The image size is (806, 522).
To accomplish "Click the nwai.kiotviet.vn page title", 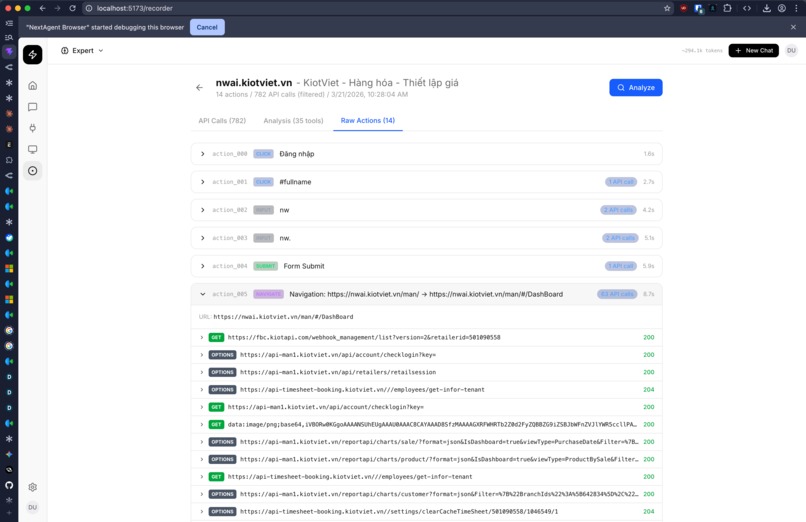I will pyautogui.click(x=253, y=83).
